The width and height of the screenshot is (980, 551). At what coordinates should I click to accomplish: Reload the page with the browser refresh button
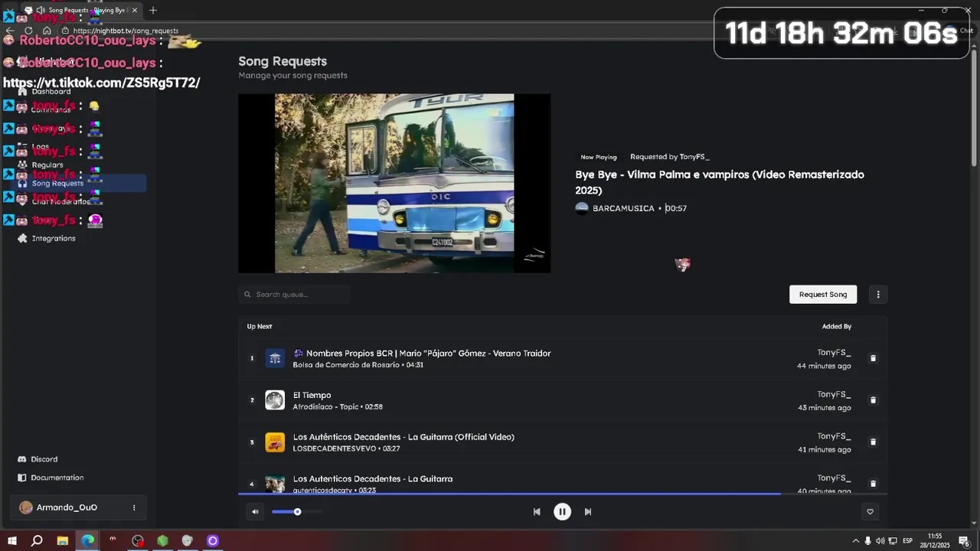click(28, 31)
